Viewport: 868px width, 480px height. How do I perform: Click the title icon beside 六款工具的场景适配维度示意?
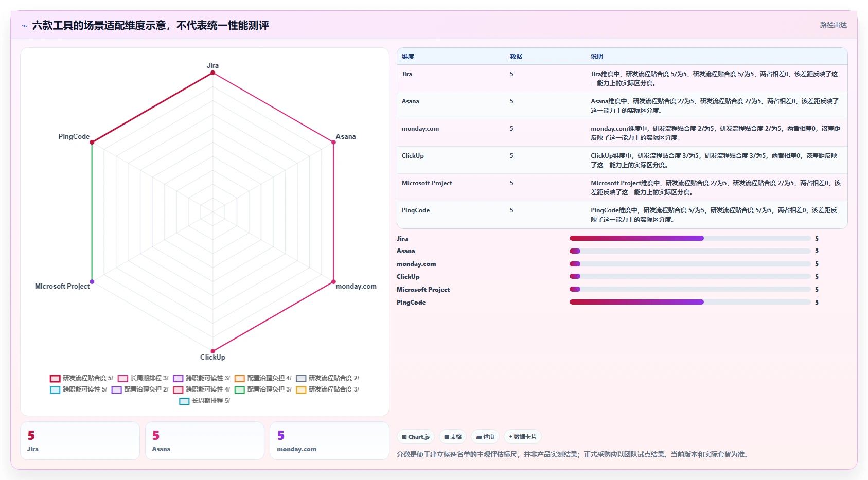click(24, 26)
